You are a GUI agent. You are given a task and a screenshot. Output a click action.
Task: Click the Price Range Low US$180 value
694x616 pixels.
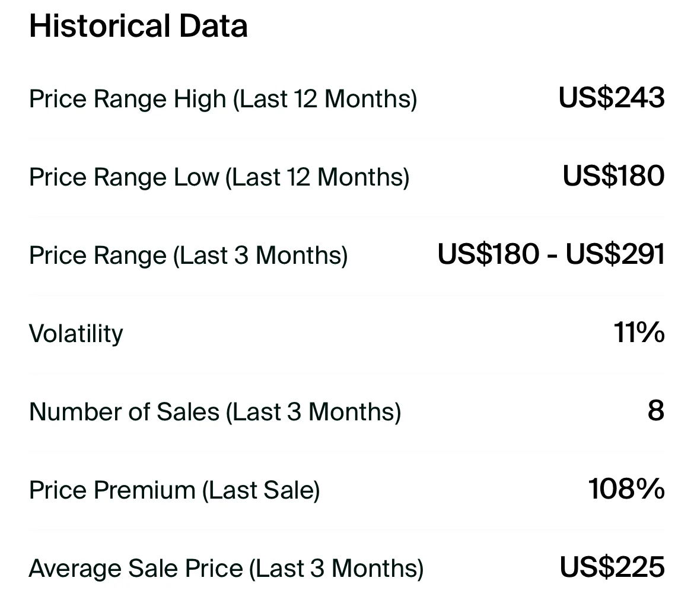point(613,176)
